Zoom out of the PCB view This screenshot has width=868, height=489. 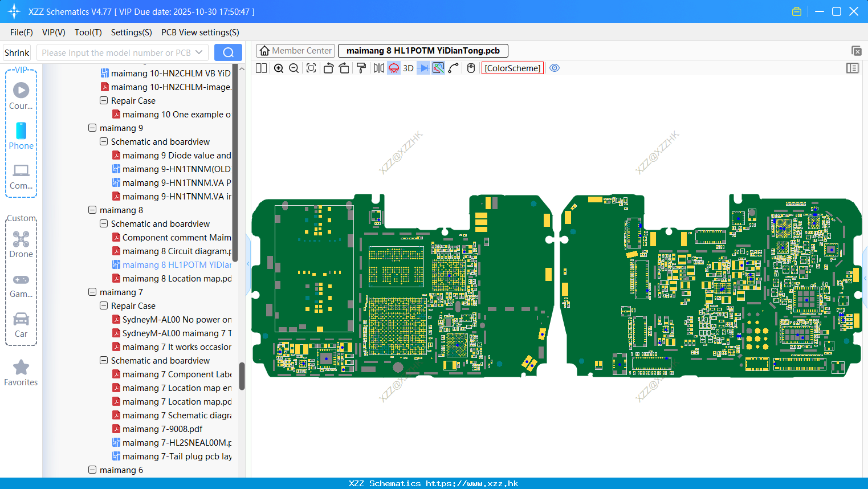[294, 68]
